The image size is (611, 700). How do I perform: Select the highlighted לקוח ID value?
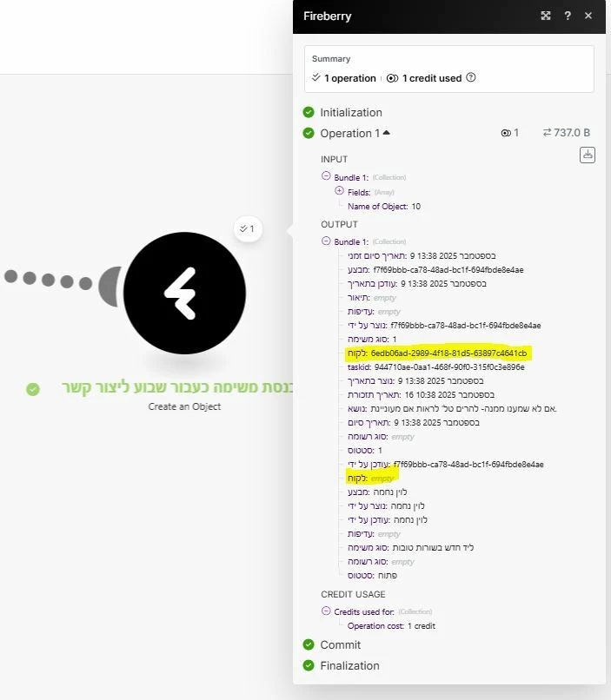click(x=448, y=353)
